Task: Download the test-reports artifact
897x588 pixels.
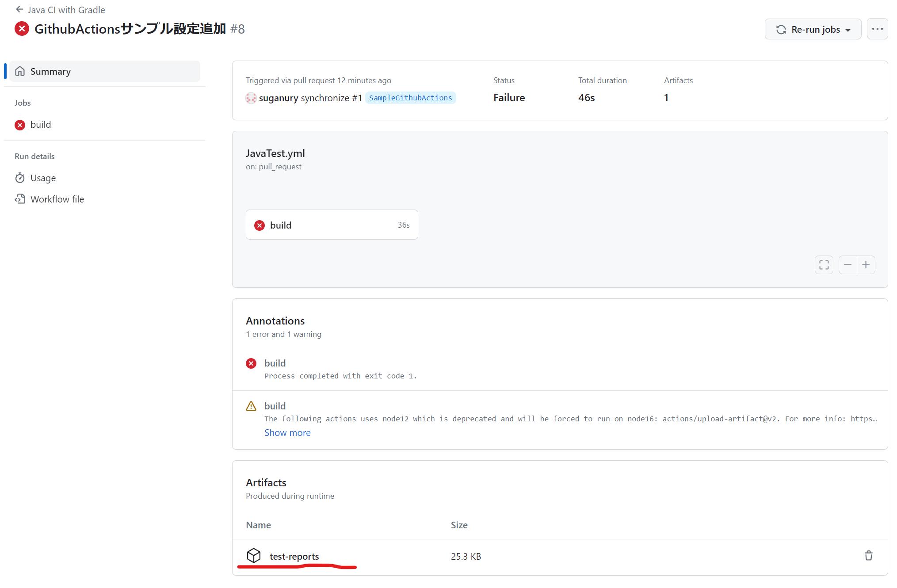Action: (294, 556)
